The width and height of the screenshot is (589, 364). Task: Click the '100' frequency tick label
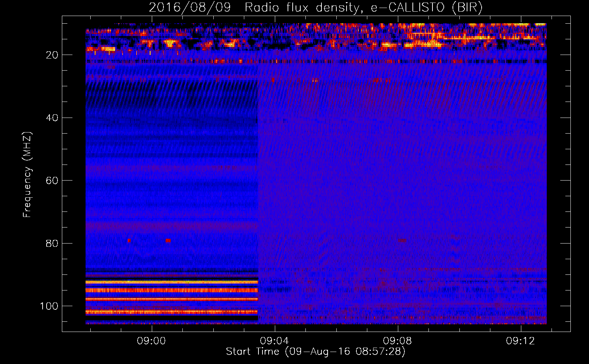49,306
